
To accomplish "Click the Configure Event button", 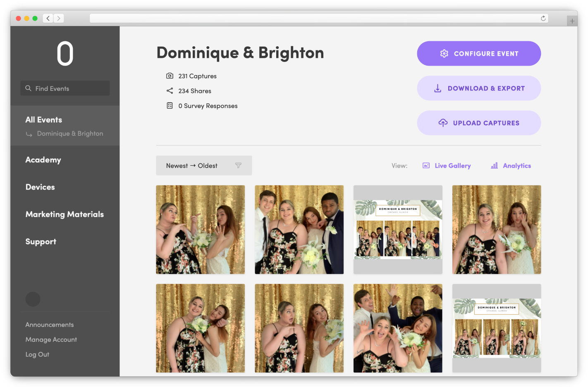I will coord(479,53).
